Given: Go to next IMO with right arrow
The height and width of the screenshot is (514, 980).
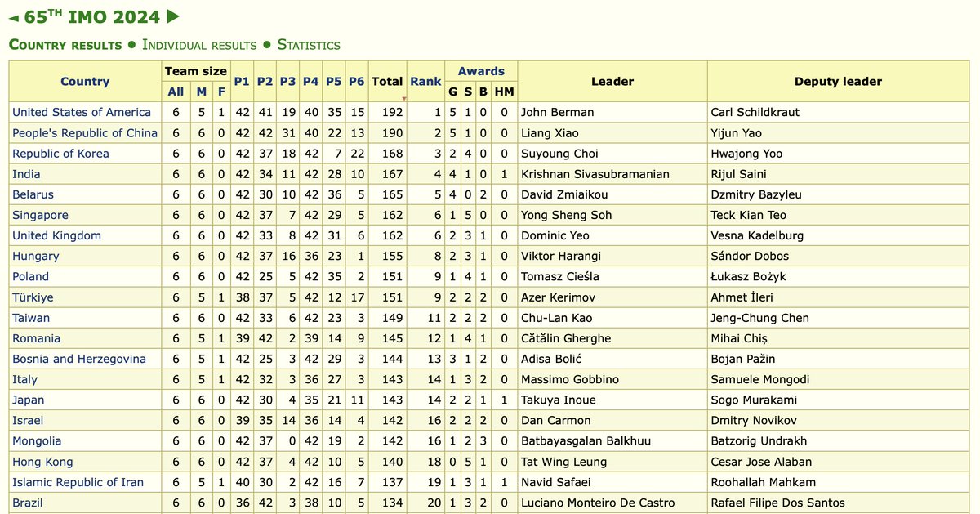Looking at the screenshot, I should [x=172, y=16].
